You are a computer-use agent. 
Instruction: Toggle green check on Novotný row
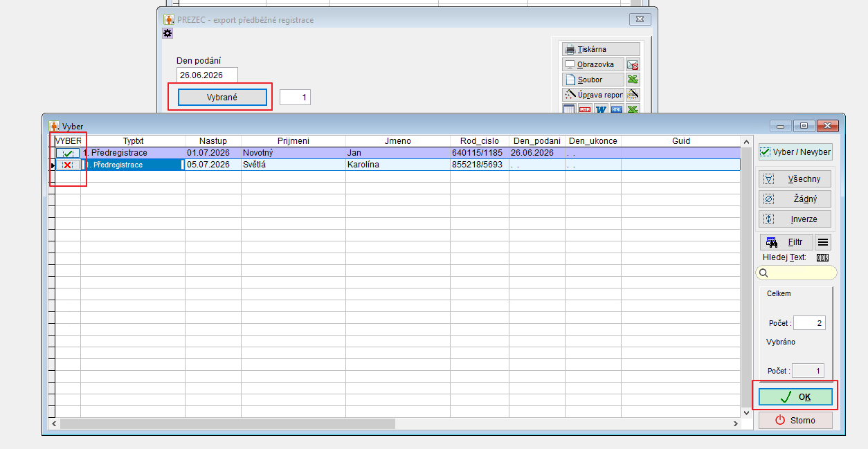pyautogui.click(x=68, y=153)
